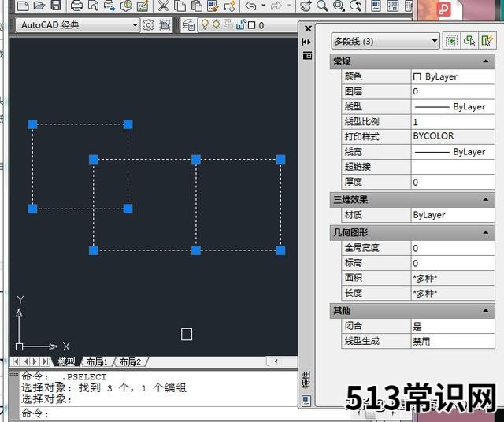The height and width of the screenshot is (422, 504).
Task: Select the Zoom Window tool
Action: pos(339,6)
